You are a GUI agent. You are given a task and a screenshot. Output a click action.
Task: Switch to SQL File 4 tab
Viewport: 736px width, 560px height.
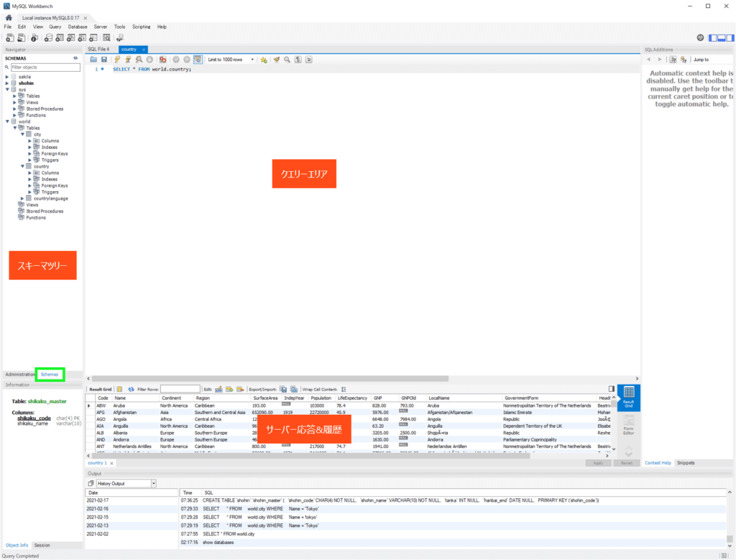[x=98, y=50]
